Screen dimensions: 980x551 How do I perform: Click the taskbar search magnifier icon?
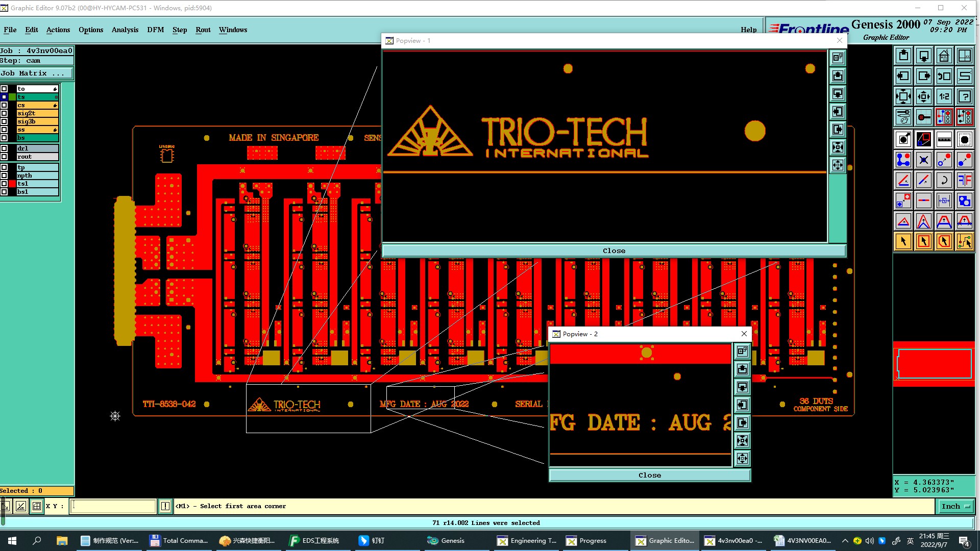click(x=37, y=541)
